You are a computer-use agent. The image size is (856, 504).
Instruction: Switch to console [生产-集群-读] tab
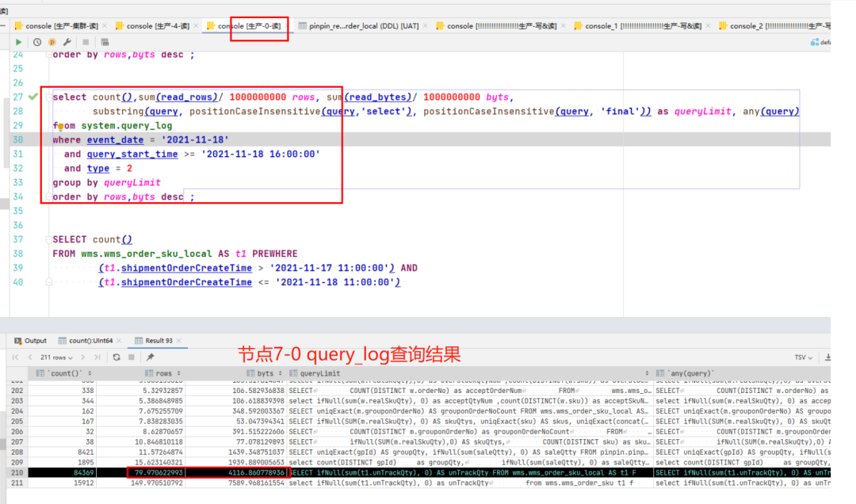pyautogui.click(x=62, y=25)
